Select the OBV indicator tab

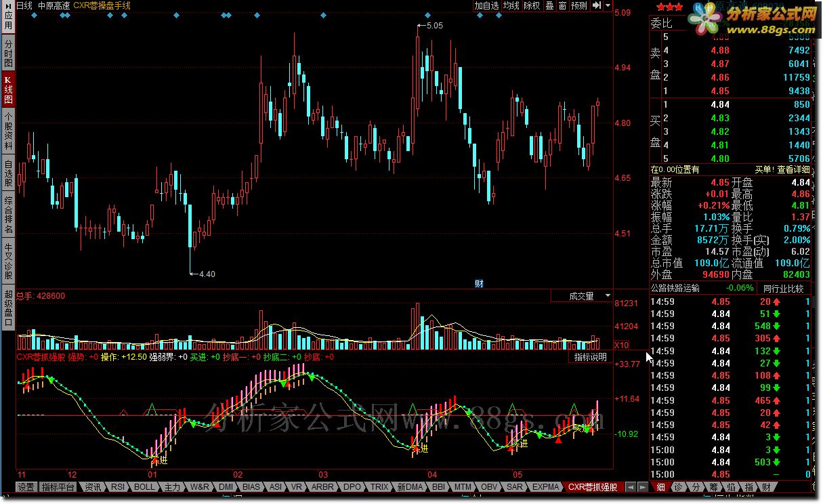click(489, 486)
